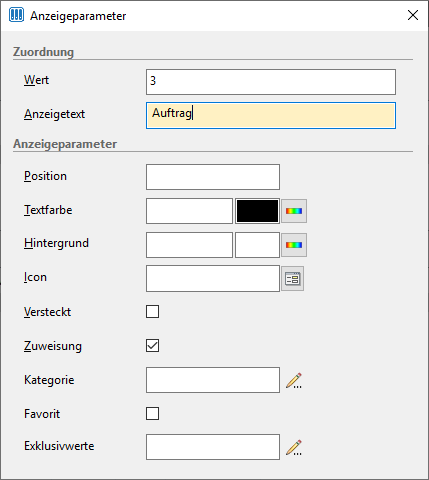Edit Kategorie with the pencil icon

[294, 380]
